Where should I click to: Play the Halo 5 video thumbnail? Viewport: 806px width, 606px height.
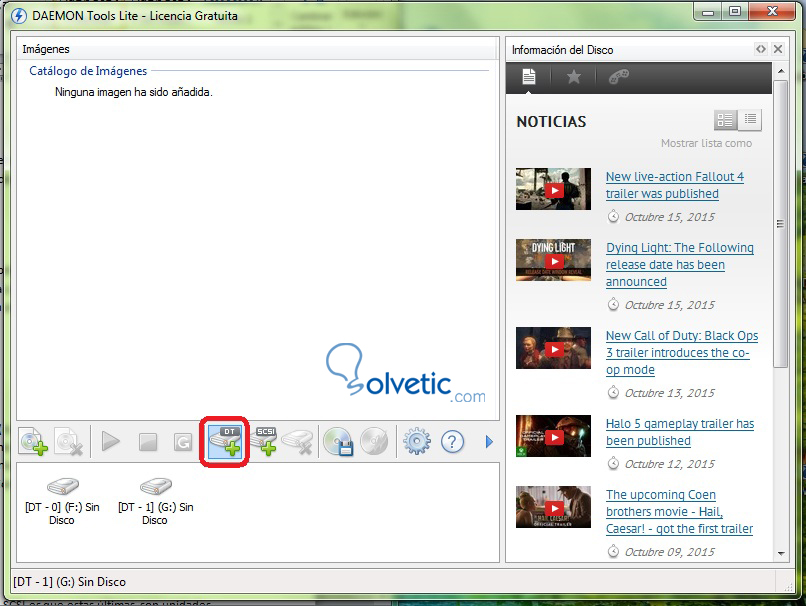coord(554,436)
